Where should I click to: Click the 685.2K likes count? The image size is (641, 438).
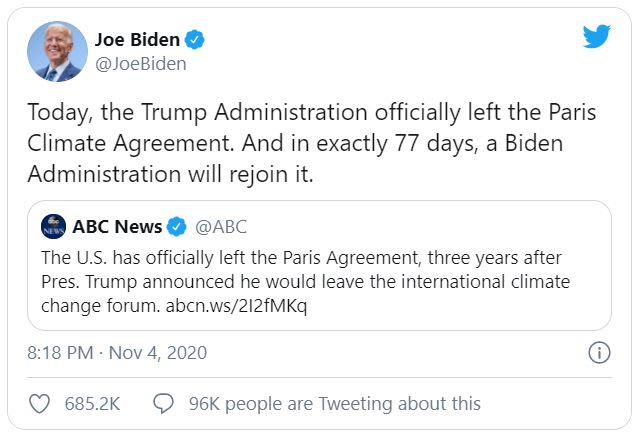(x=92, y=404)
